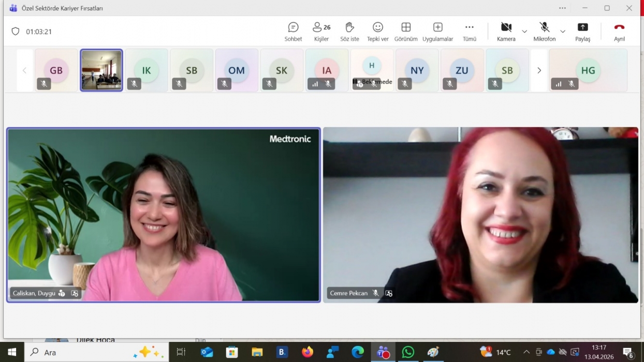Toggle the Kamera on

[x=506, y=31]
